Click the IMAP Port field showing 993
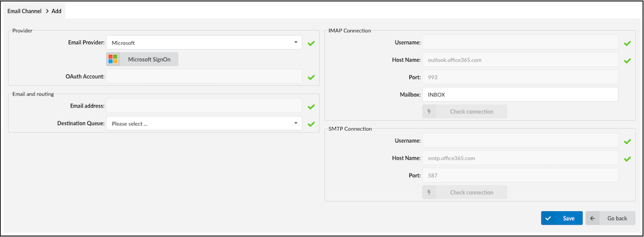Viewport: 644px width, 237px height. 520,77
